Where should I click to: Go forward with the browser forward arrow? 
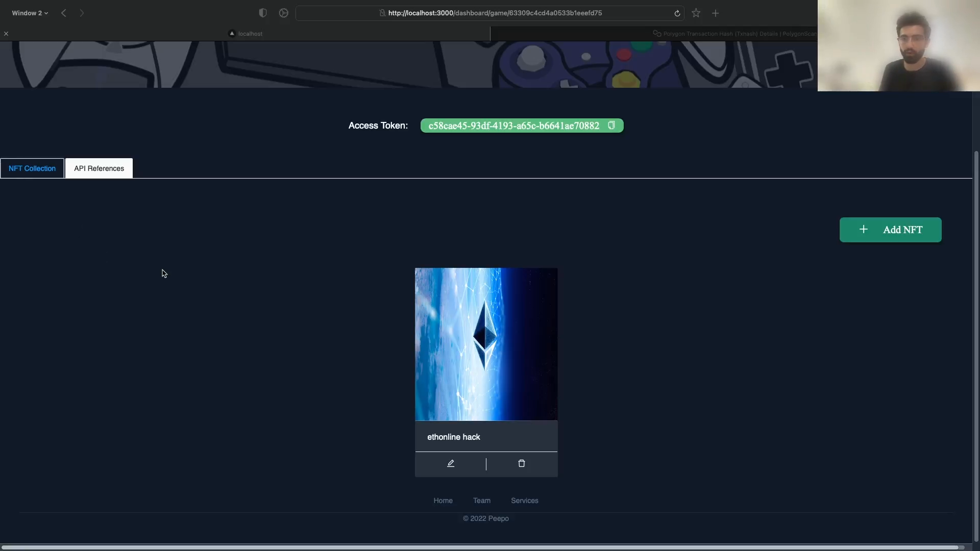click(82, 13)
